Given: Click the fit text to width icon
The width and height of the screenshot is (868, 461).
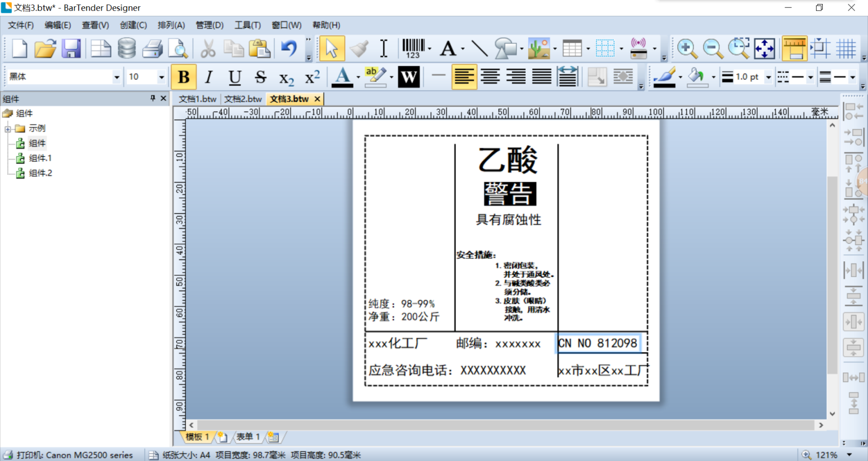Looking at the screenshot, I should click(568, 77).
